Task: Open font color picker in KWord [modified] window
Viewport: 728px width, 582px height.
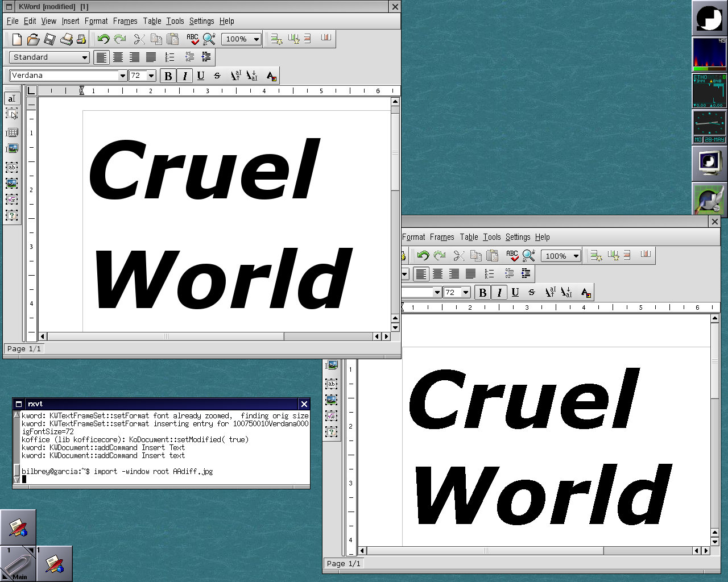Action: (x=271, y=76)
